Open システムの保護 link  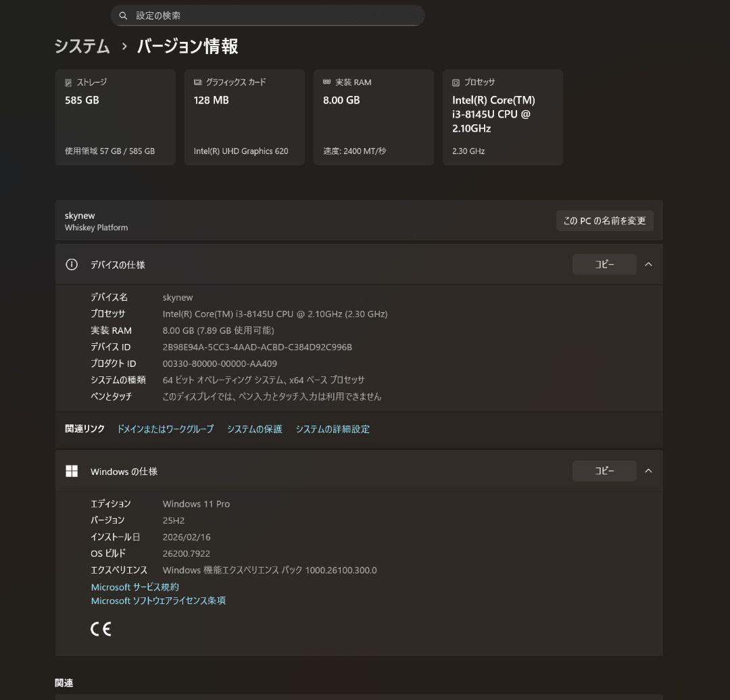pyautogui.click(x=255, y=428)
